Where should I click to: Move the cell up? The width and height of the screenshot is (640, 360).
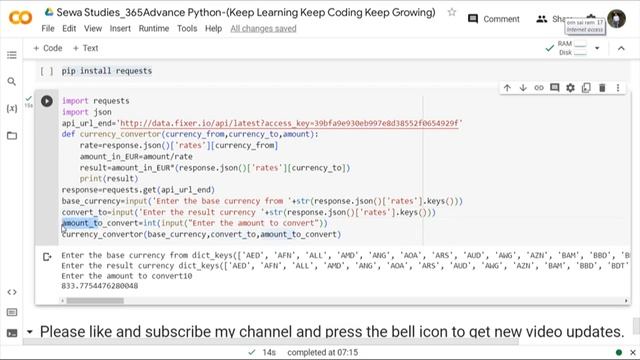point(507,88)
